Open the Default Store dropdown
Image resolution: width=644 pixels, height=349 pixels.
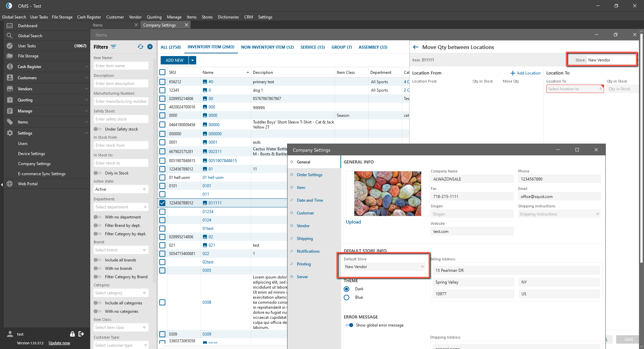(x=385, y=267)
